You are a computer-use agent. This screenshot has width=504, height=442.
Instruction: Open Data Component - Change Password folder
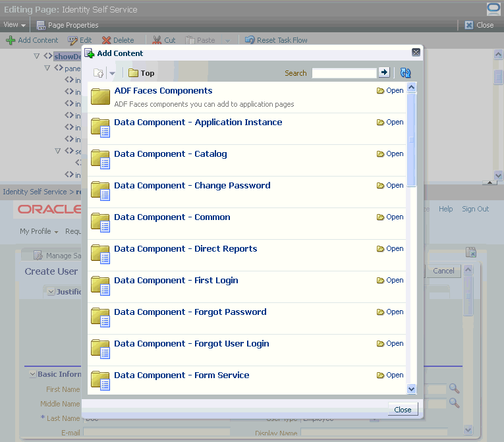(x=390, y=186)
